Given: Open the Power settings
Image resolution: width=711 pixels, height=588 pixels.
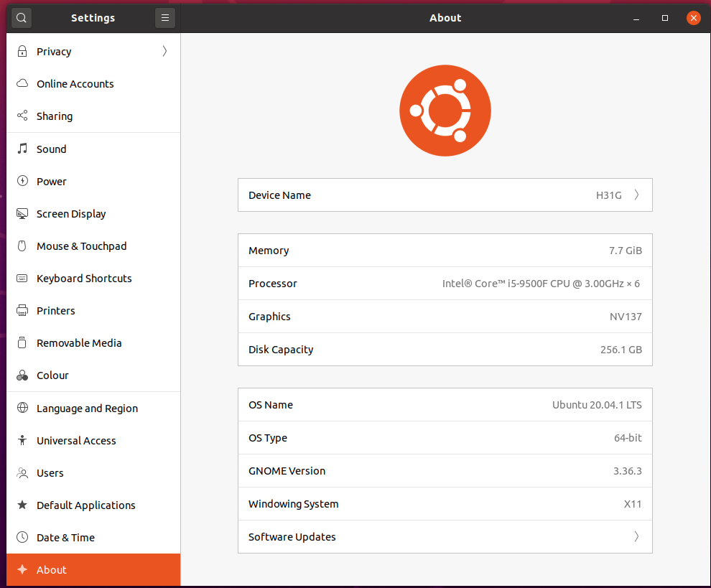Looking at the screenshot, I should click(x=93, y=182).
